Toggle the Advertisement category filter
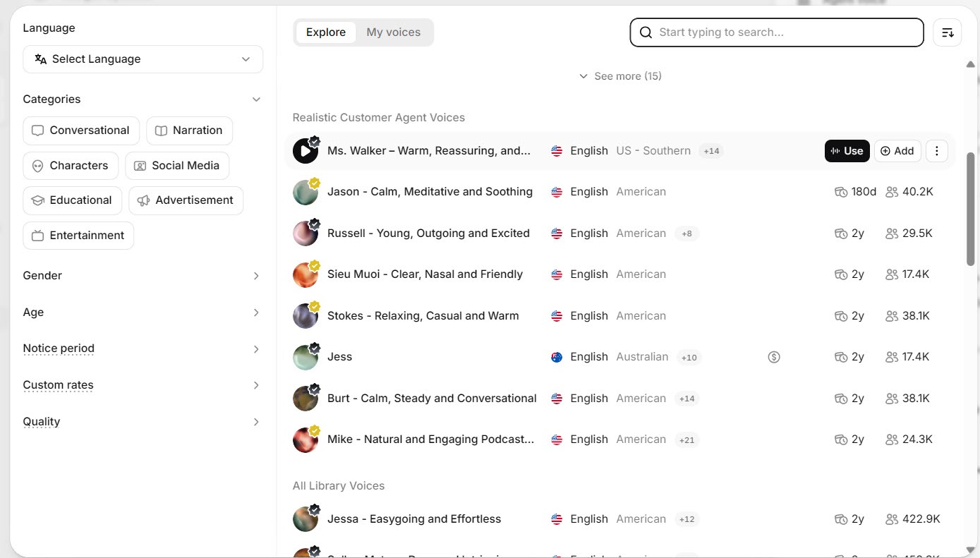The image size is (980, 558). pyautogui.click(x=186, y=200)
